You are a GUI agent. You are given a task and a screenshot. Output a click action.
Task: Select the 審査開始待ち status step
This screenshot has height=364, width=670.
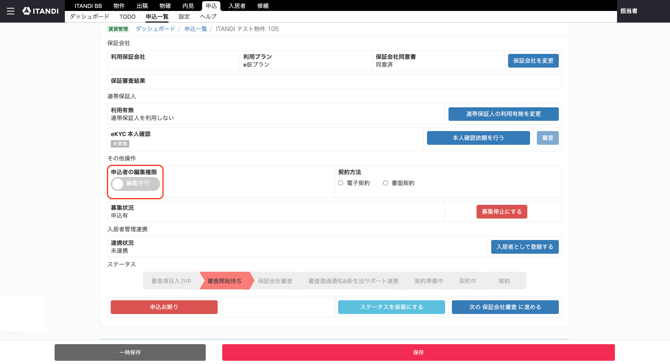(x=225, y=281)
